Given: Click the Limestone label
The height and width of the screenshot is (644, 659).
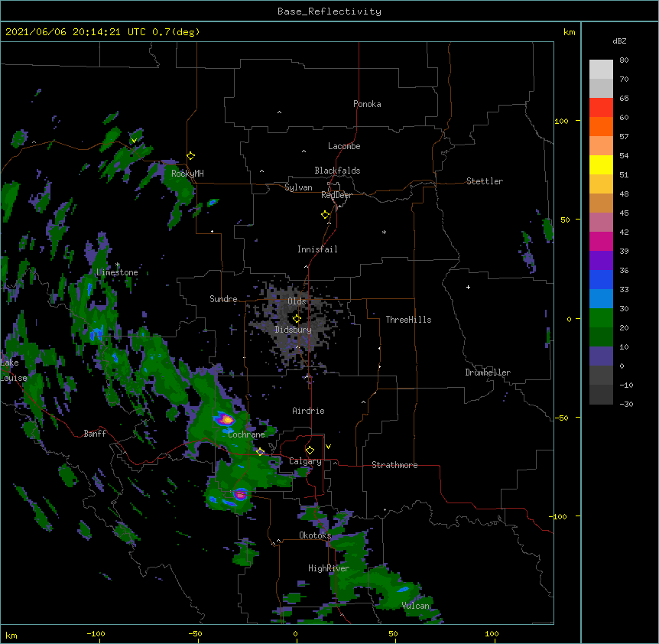Looking at the screenshot, I should click(117, 272).
